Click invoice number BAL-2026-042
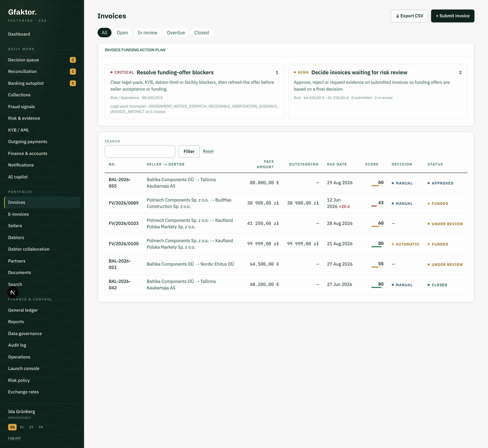488x448 pixels. click(x=120, y=285)
